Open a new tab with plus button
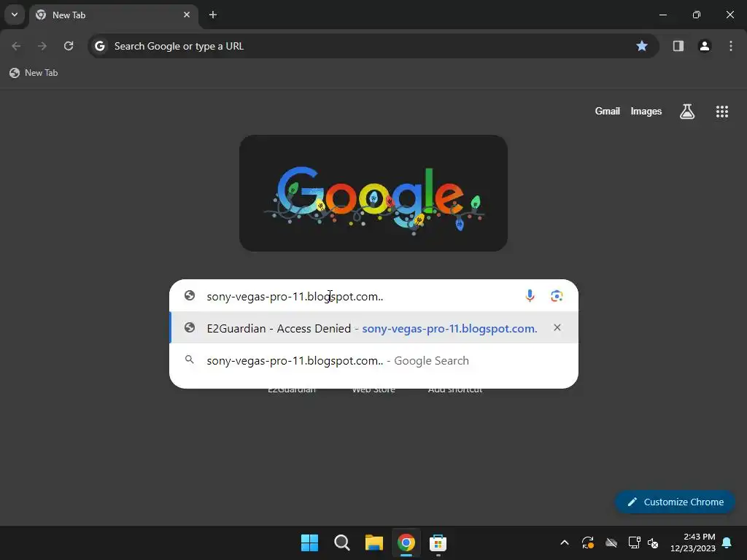Viewport: 747px width, 560px height. [x=213, y=15]
